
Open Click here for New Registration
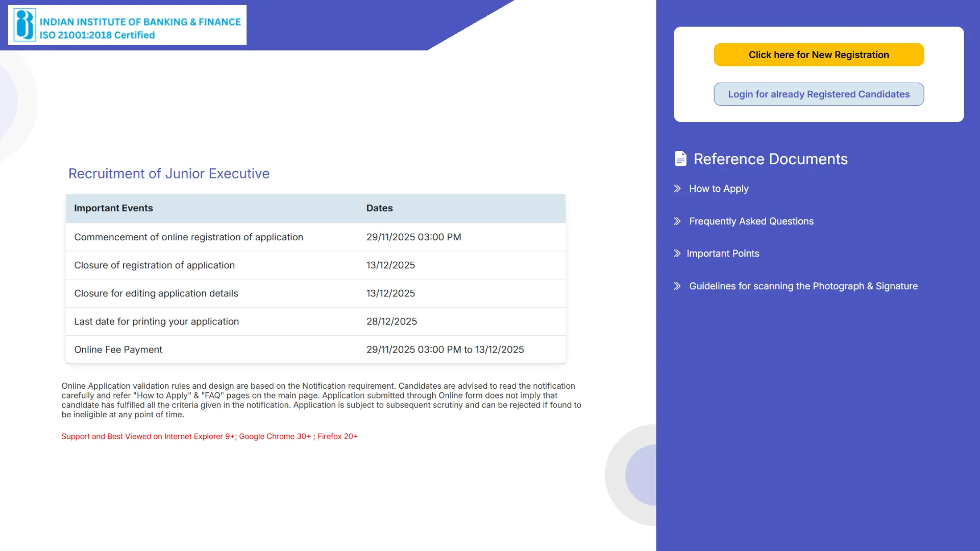click(x=818, y=55)
